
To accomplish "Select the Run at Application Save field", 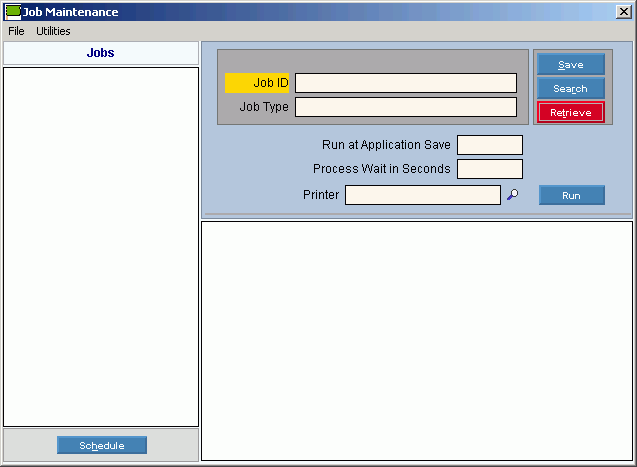I will 489,145.
